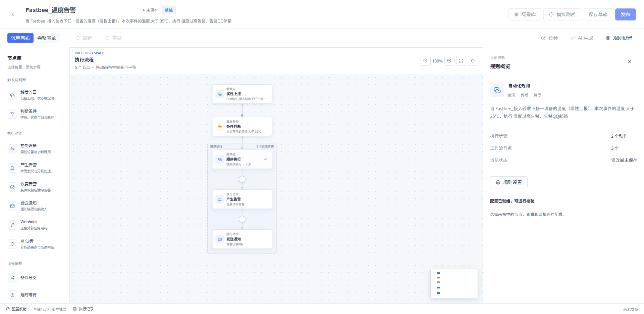
Task: Select 判断条件 filter node in library
Action: (x=35, y=114)
